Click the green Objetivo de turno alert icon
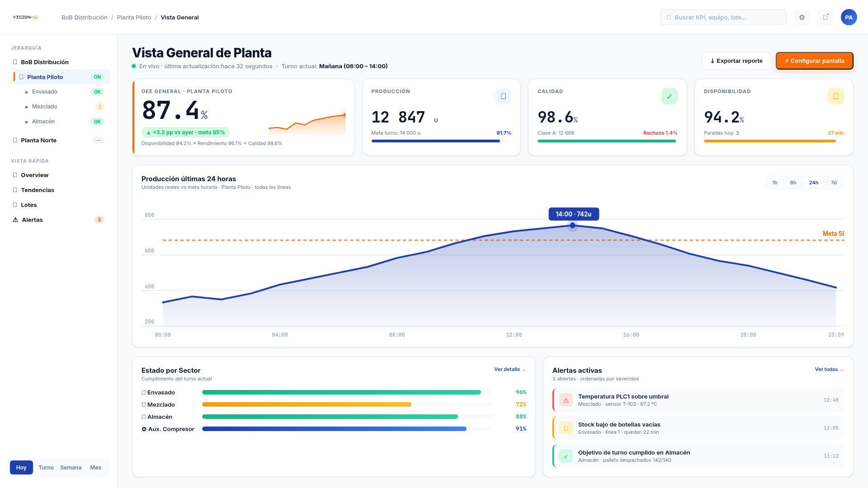 [x=566, y=456]
